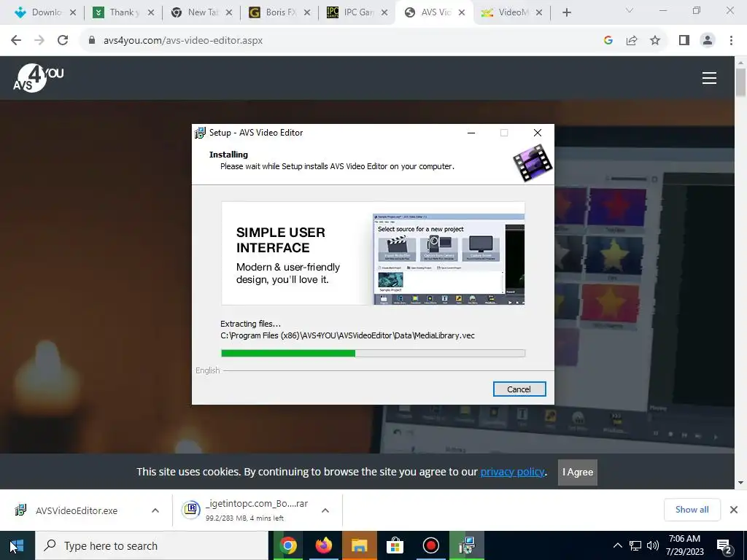Click the Simple User Interface promo banner
This screenshot has width=747, height=560.
[x=373, y=253]
